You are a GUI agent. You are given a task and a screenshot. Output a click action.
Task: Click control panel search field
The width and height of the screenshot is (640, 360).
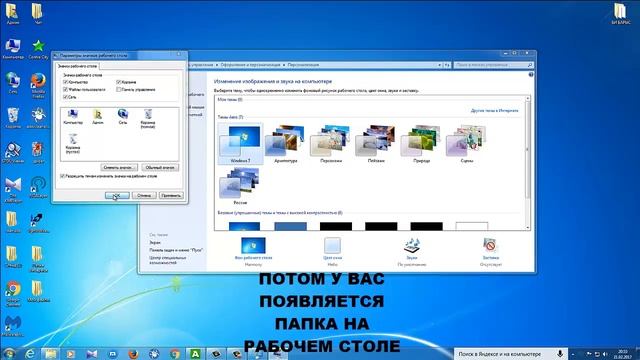[x=493, y=65]
